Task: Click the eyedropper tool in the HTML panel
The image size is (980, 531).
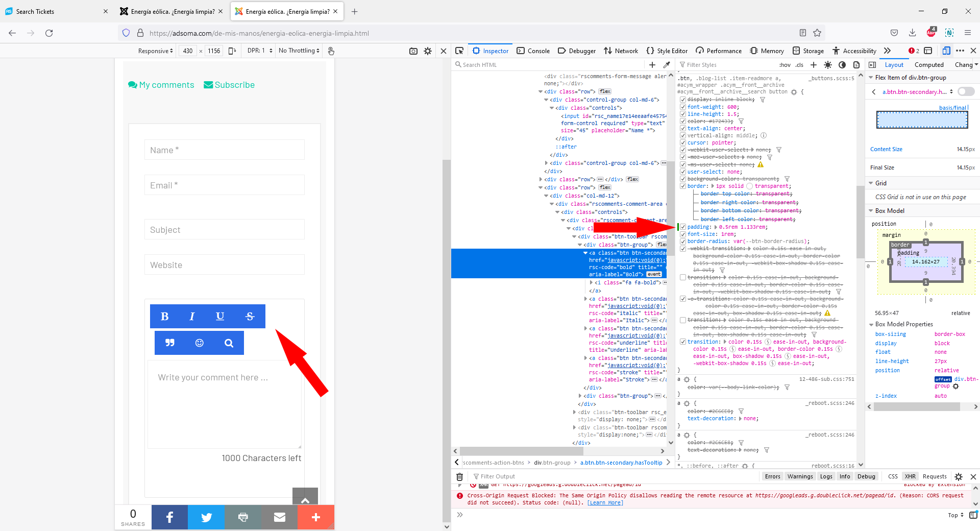Action: (x=666, y=65)
